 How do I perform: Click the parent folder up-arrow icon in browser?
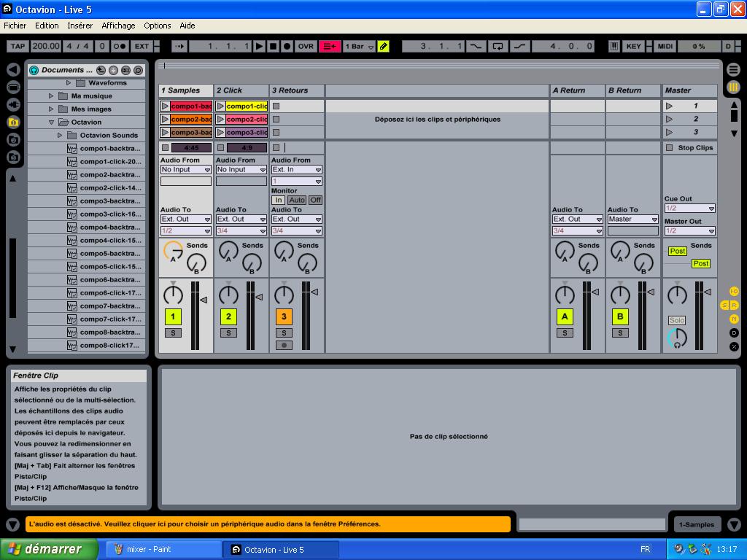click(x=101, y=71)
